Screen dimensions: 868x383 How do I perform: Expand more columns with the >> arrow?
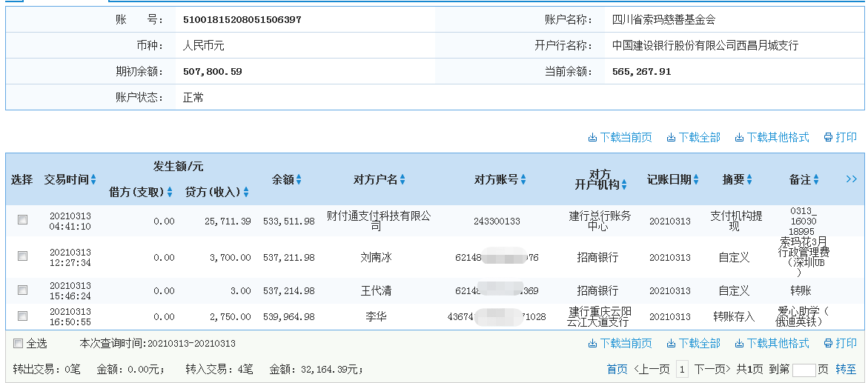(851, 179)
